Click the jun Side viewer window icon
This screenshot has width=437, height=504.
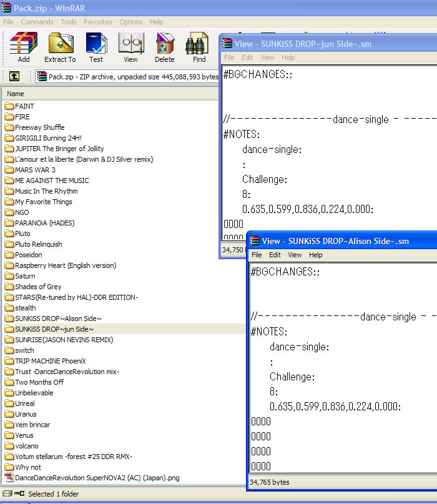[x=227, y=43]
